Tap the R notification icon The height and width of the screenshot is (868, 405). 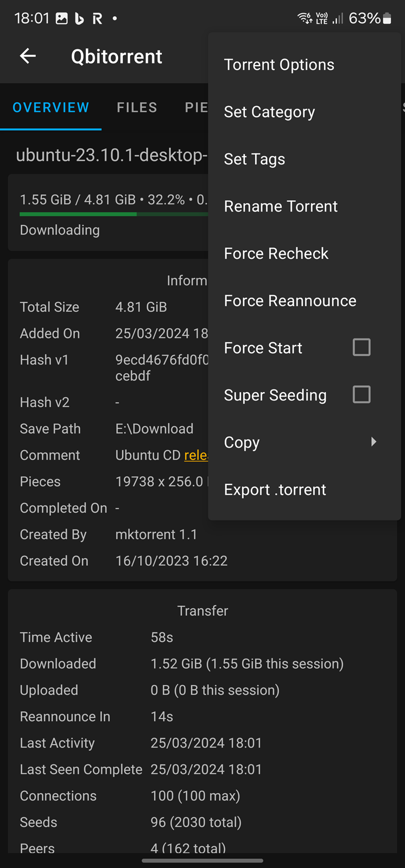[x=97, y=19]
